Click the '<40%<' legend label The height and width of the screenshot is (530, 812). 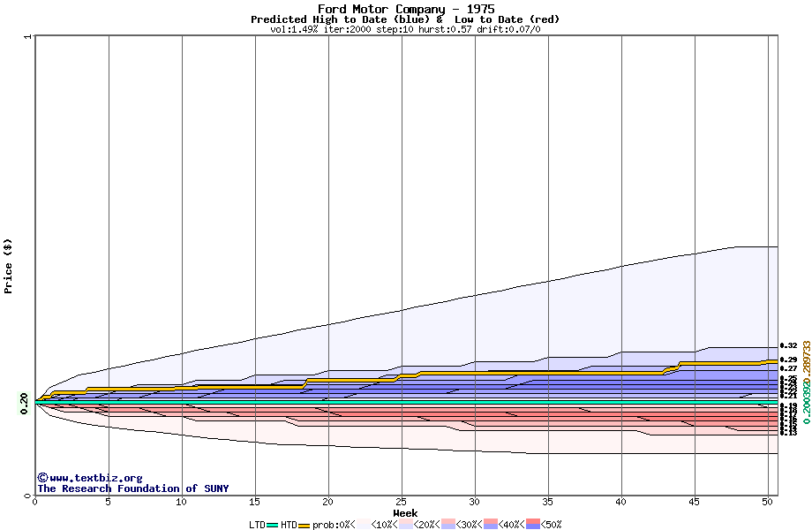[512, 525]
